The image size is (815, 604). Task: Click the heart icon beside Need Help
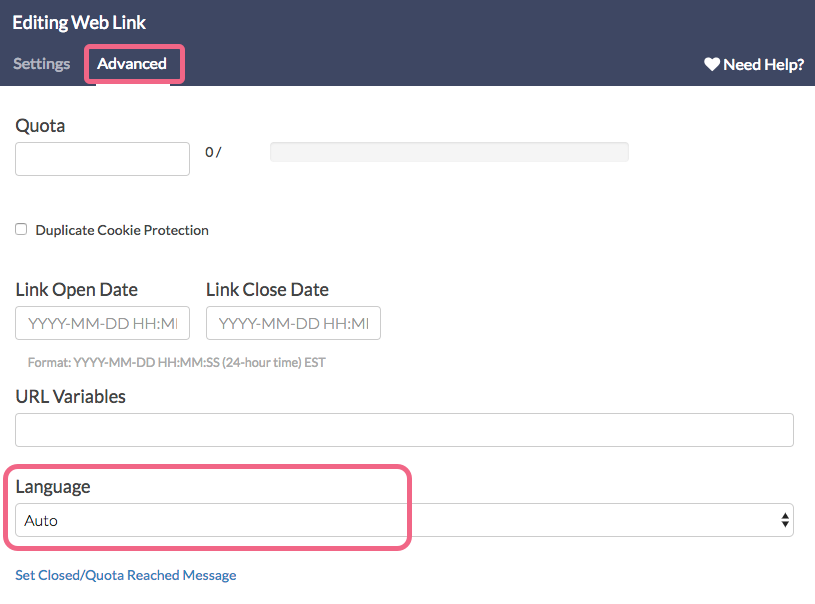(712, 64)
